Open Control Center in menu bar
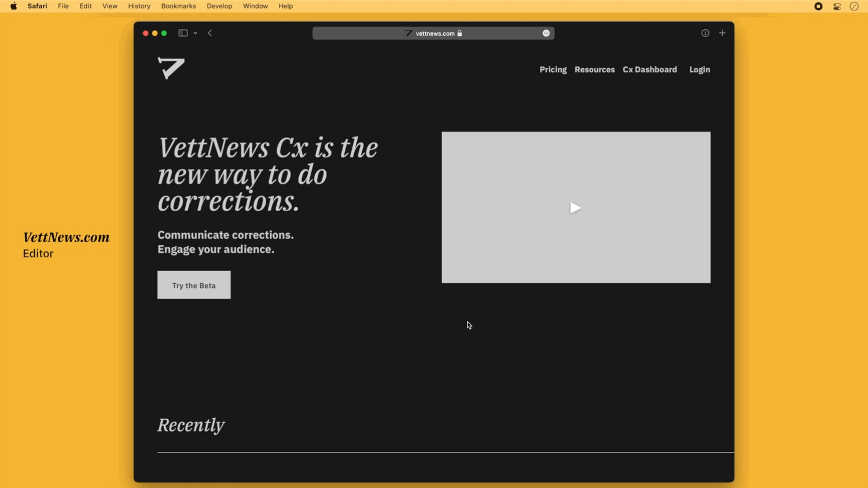The image size is (868, 488). 837,6
